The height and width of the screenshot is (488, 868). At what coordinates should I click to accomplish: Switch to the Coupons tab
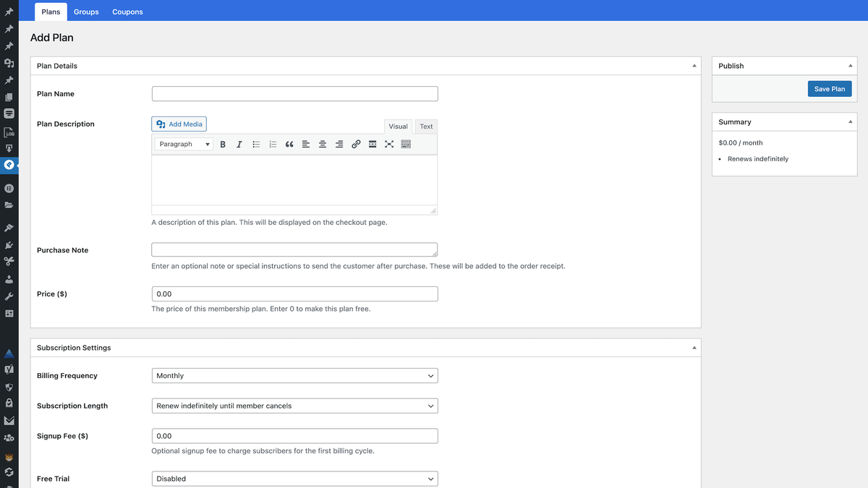127,12
